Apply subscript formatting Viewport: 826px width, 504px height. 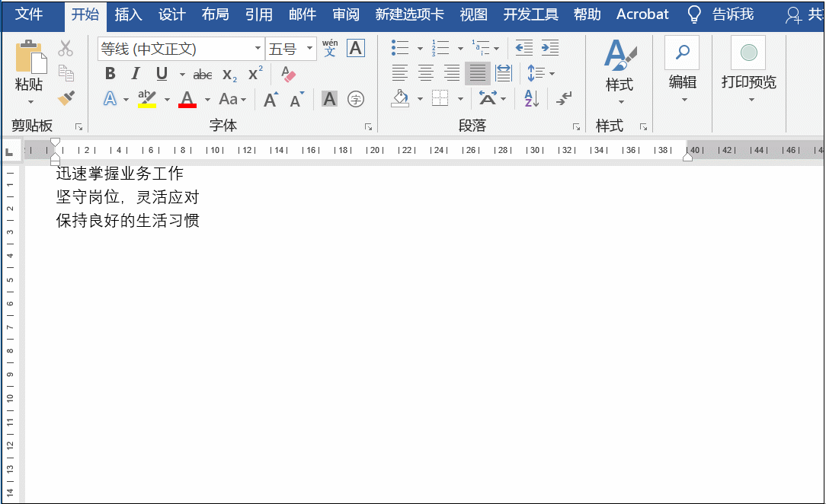[x=229, y=75]
